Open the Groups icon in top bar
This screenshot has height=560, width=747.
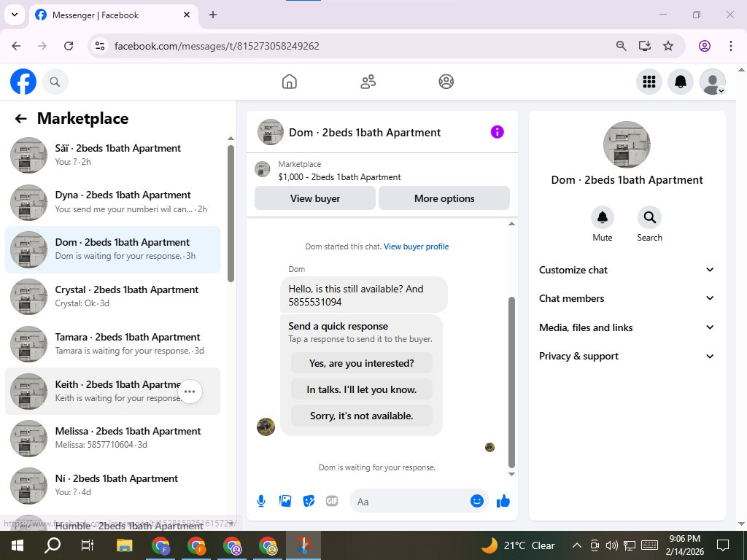(446, 82)
